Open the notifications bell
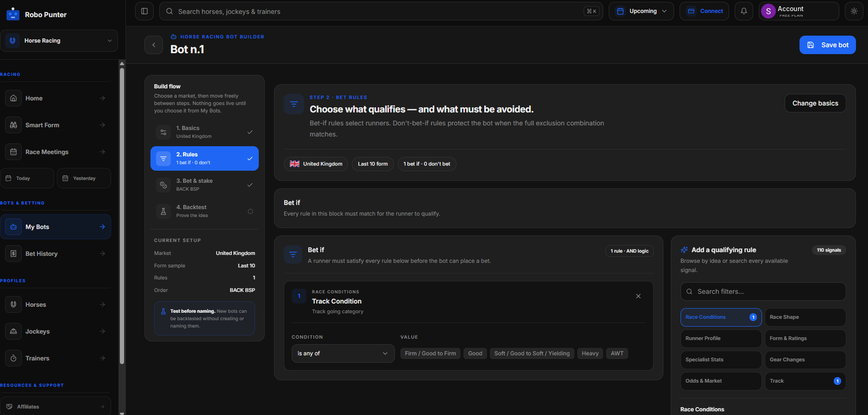 (744, 11)
